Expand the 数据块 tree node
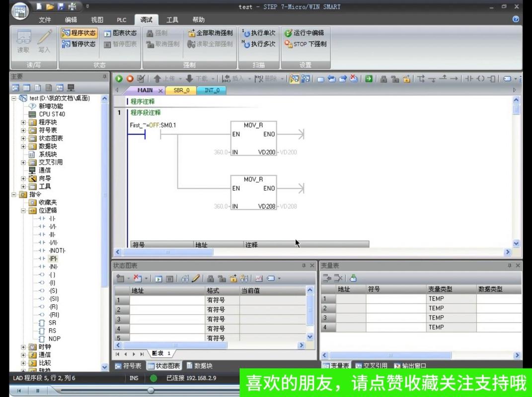This screenshot has width=532, height=397. 23,146
